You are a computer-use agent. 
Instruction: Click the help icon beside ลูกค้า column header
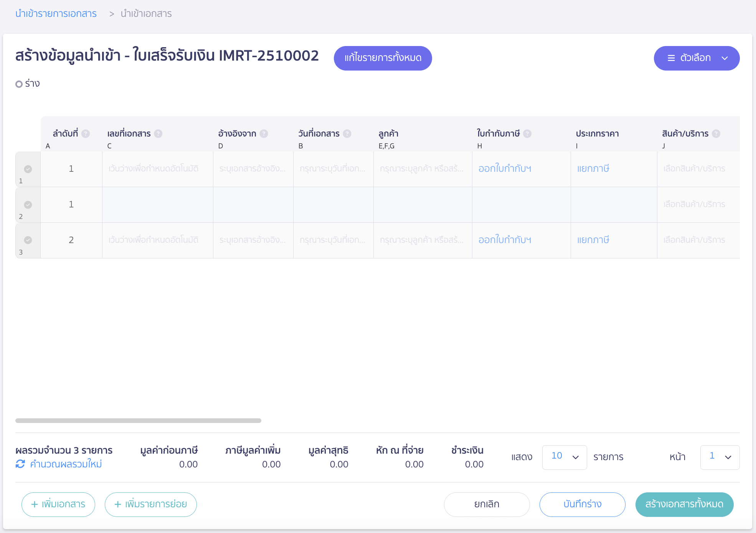[408, 133]
